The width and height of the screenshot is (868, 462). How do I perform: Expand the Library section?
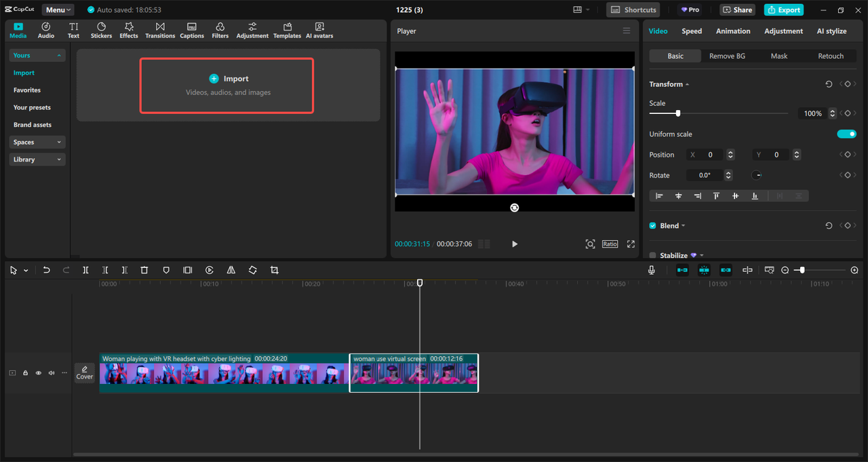[x=37, y=159]
